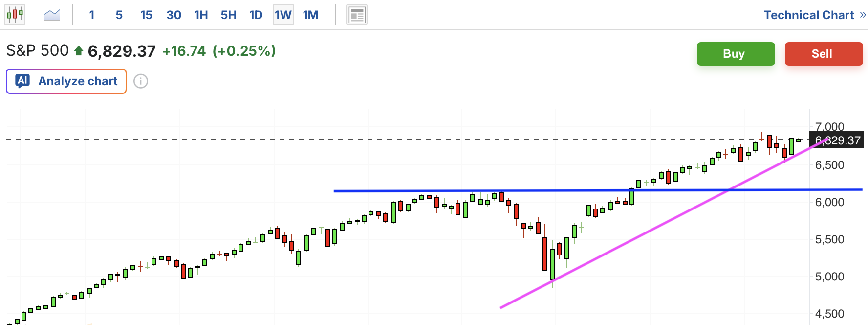The width and height of the screenshot is (868, 325).
Task: Click the info circle icon
Action: (x=141, y=81)
